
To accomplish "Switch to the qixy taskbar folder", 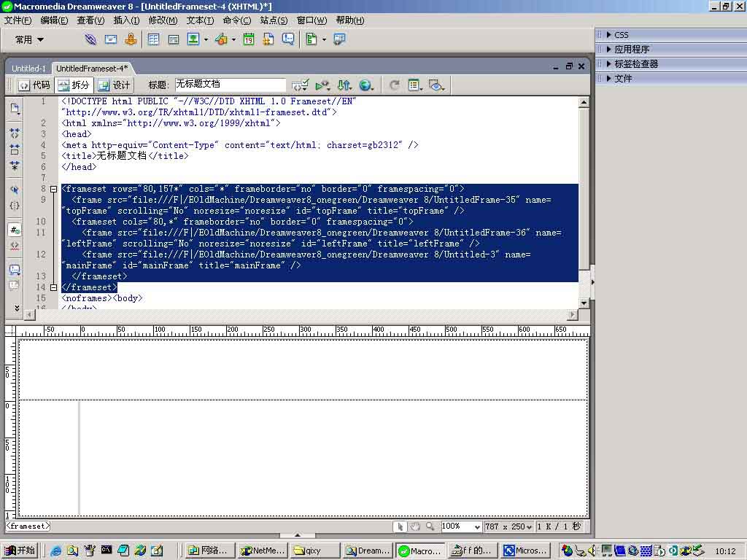I will tap(315, 551).
